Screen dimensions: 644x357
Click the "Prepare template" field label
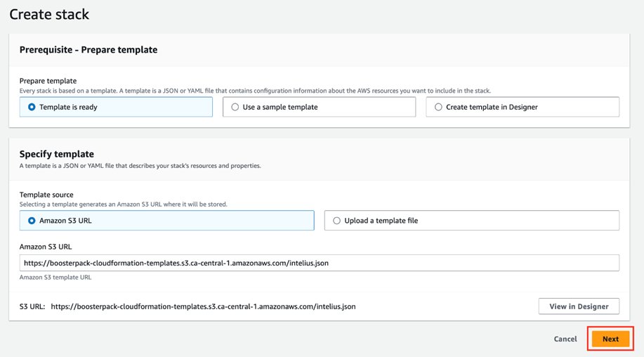[x=48, y=81]
